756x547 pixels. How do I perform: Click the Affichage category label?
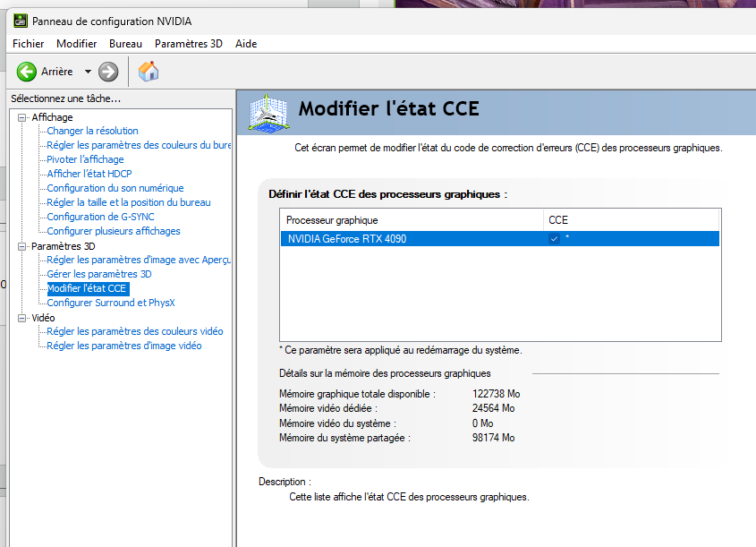point(52,117)
